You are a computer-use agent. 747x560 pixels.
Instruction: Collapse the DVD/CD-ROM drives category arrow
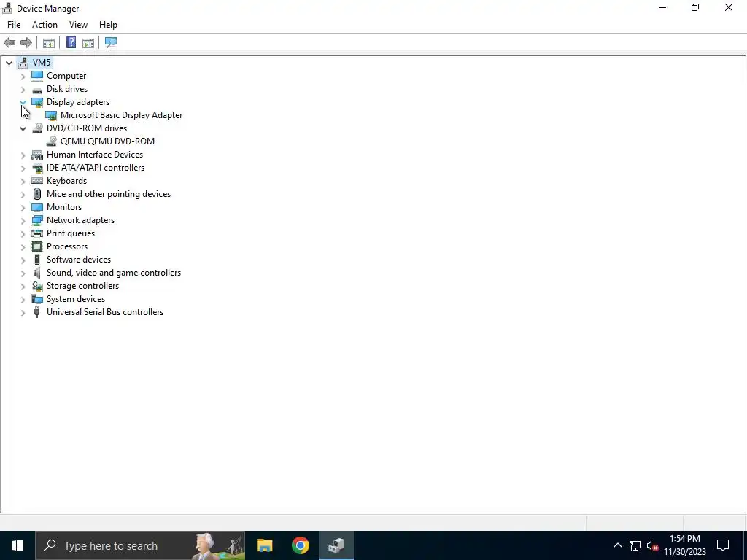[23, 128]
